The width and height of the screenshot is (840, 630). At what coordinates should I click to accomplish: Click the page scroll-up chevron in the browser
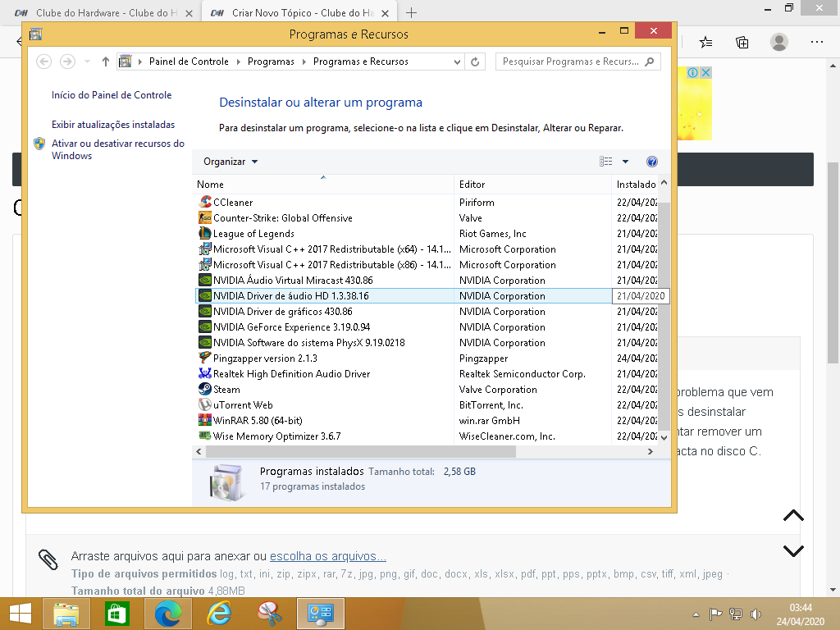pos(793,515)
